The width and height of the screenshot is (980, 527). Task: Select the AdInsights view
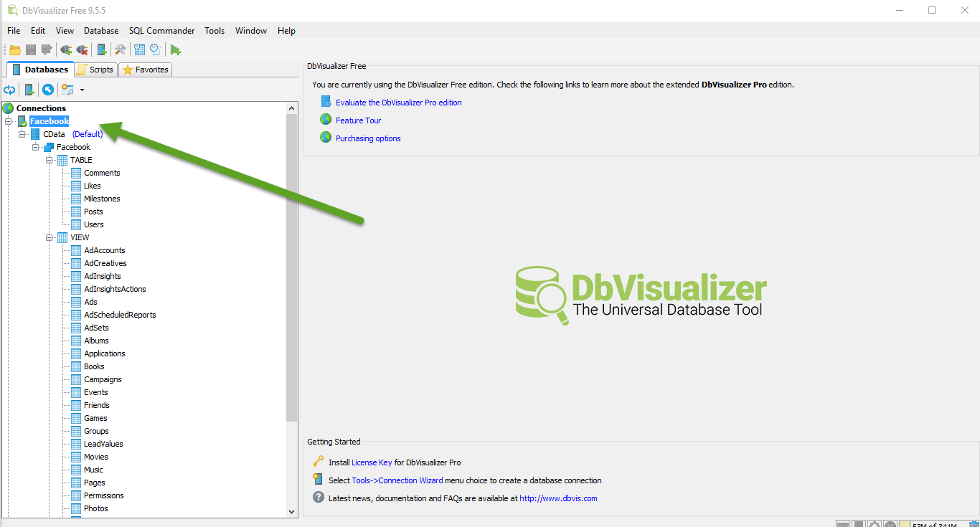[103, 276]
